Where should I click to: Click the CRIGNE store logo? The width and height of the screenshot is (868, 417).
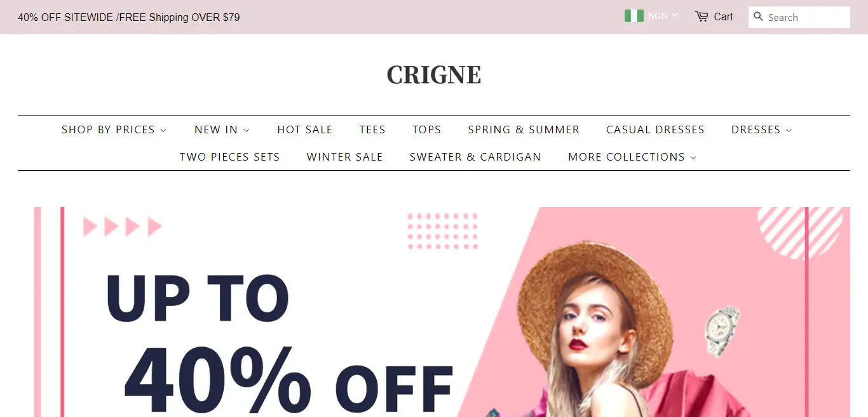pos(434,75)
